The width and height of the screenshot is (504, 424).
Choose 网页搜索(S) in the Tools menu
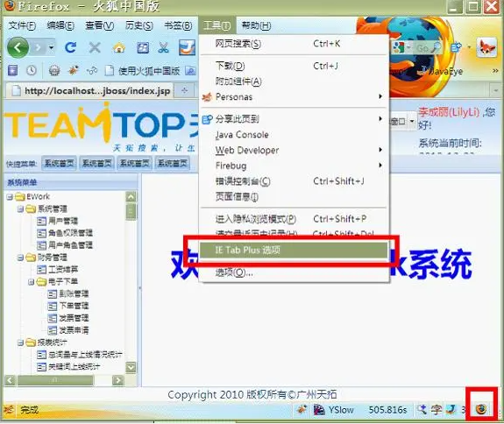point(294,44)
